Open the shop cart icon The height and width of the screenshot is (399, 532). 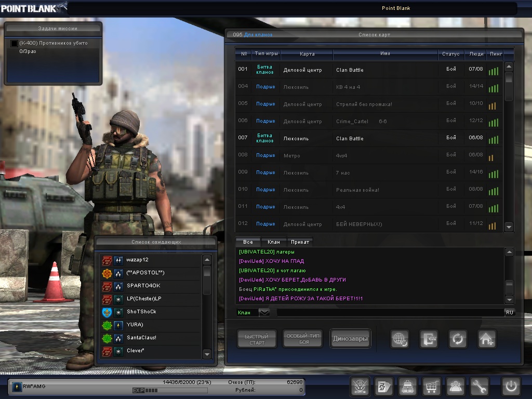click(x=432, y=387)
